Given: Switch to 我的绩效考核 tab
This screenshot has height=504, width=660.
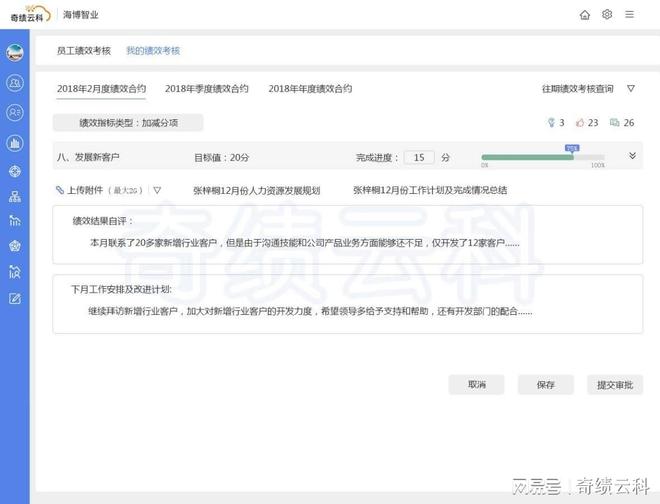Looking at the screenshot, I should click(153, 51).
